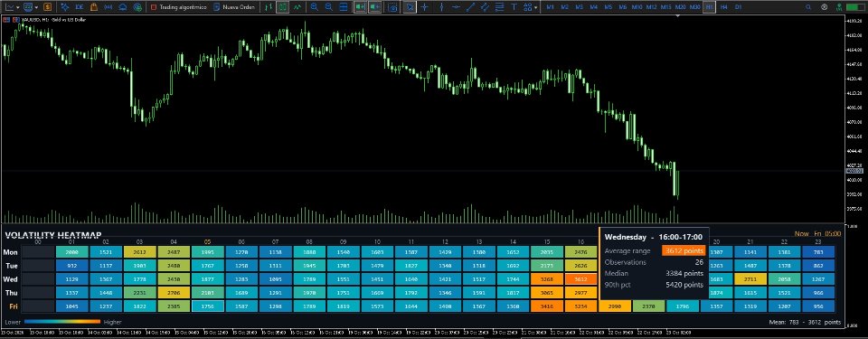Click the orange dollar sign icon
The height and width of the screenshot is (339, 868).
coord(48,7)
